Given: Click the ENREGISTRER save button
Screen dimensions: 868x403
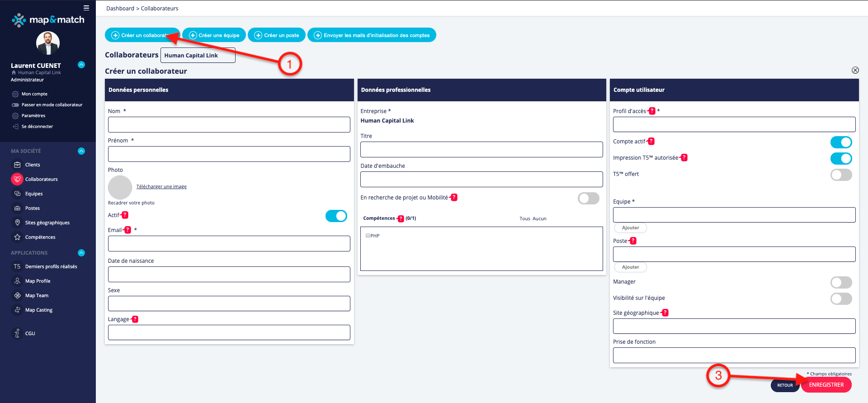Looking at the screenshot, I should click(826, 385).
